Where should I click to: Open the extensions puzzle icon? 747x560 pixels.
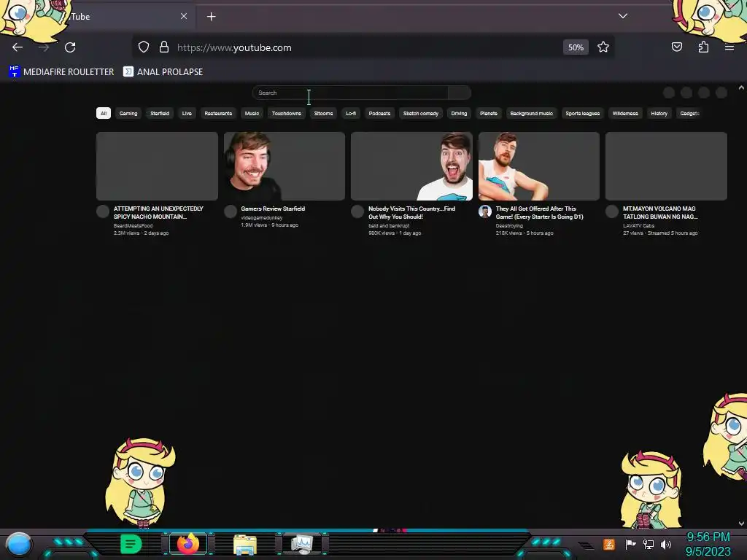703,47
